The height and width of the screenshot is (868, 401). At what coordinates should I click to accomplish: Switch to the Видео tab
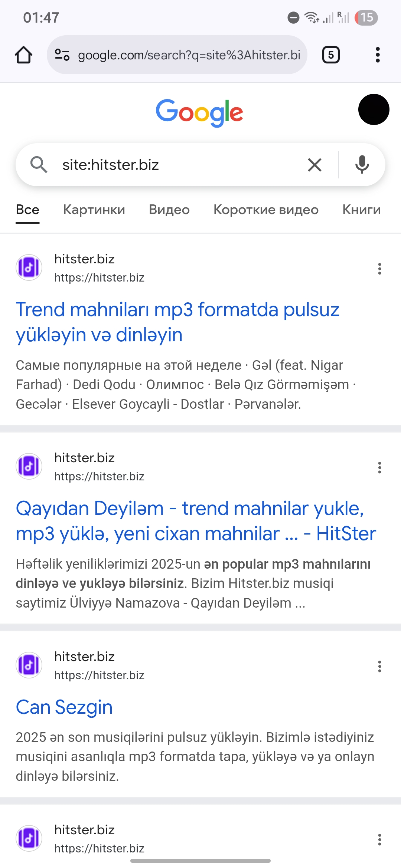169,210
